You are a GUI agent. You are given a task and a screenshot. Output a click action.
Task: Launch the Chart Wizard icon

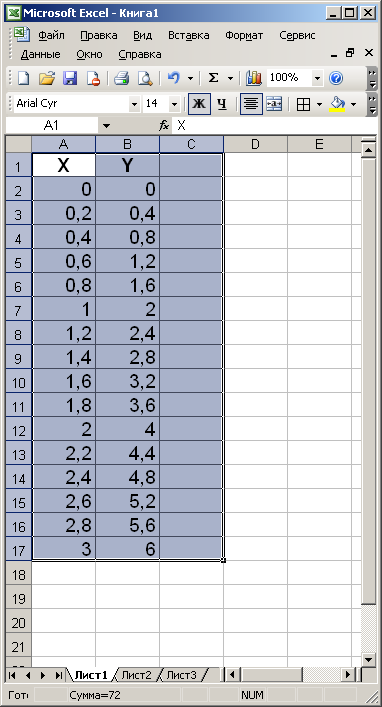(x=253, y=78)
